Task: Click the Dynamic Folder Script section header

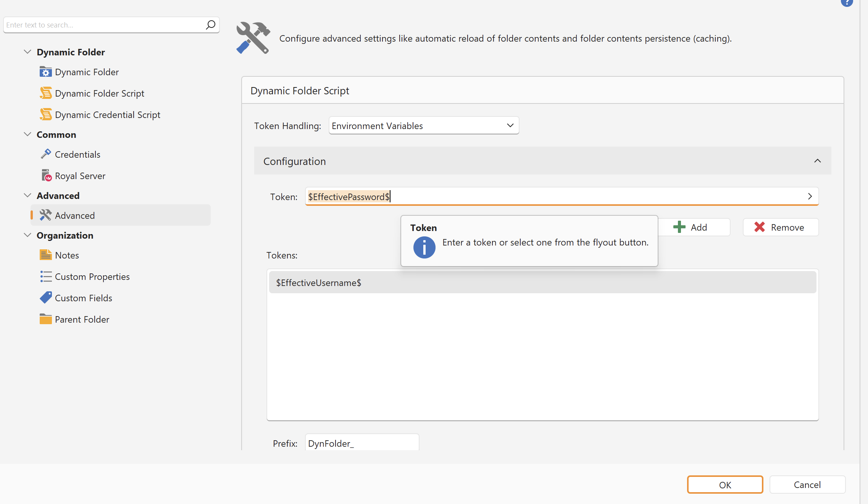Action: click(x=542, y=90)
